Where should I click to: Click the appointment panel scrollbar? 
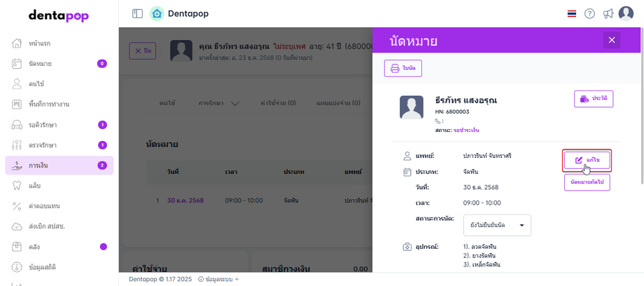(642, 106)
